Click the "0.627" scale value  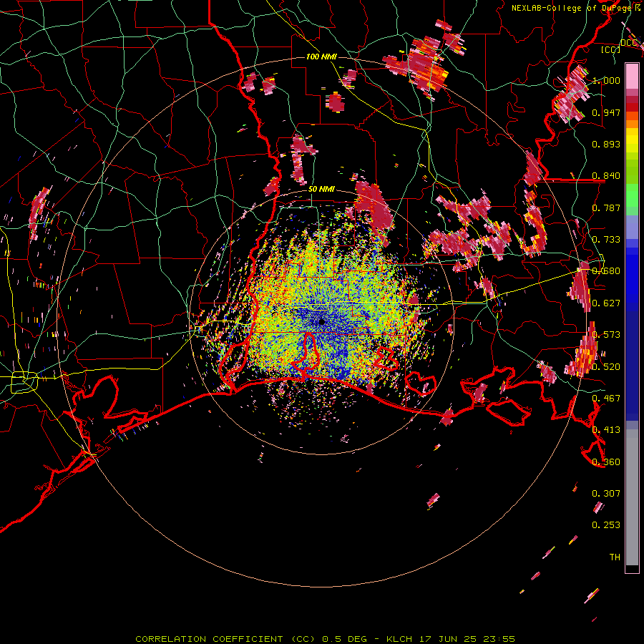(x=606, y=303)
